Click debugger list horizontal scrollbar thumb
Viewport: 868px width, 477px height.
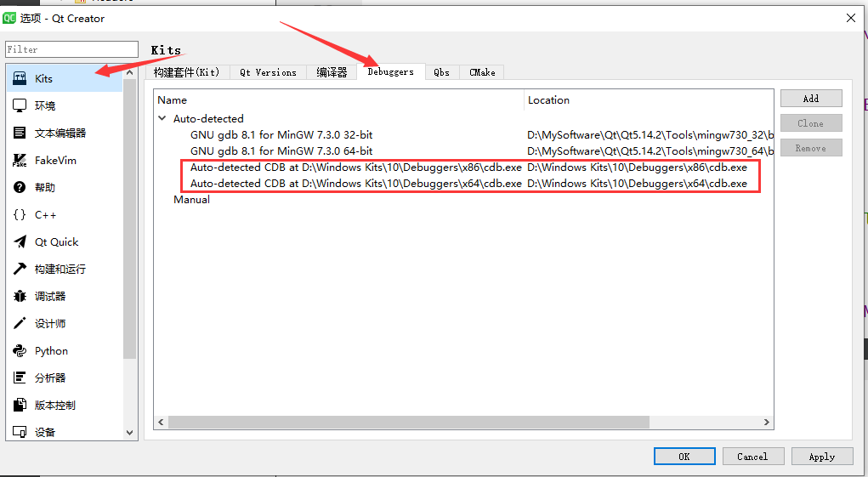click(409, 423)
